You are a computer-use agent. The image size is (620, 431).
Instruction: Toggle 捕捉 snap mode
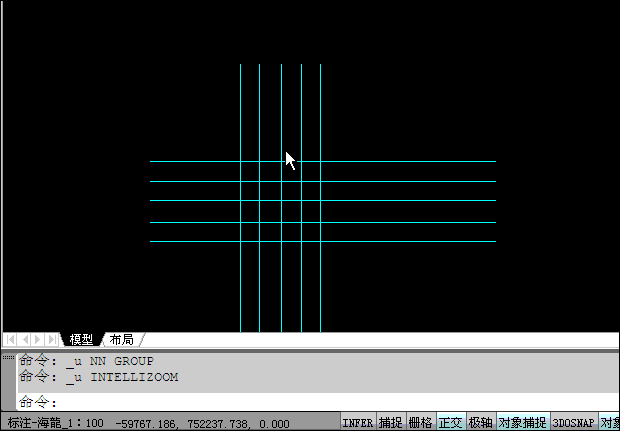click(x=391, y=423)
